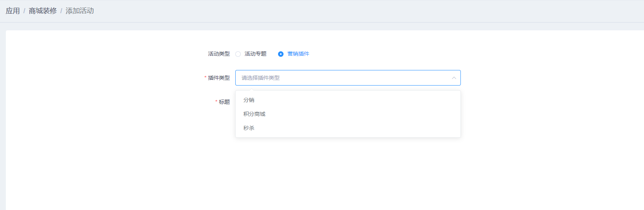Screen dimensions: 644x210
Task: Navigate to 商城装修 breadcrumb link
Action: pyautogui.click(x=43, y=11)
